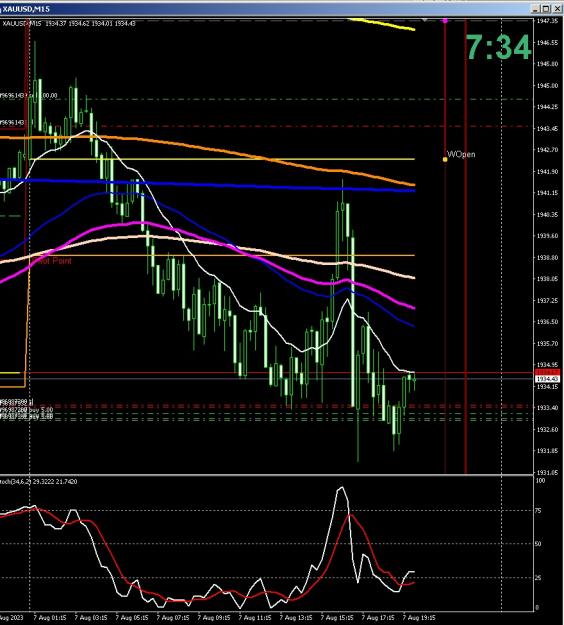Select the WOpen text label

pyautogui.click(x=461, y=154)
